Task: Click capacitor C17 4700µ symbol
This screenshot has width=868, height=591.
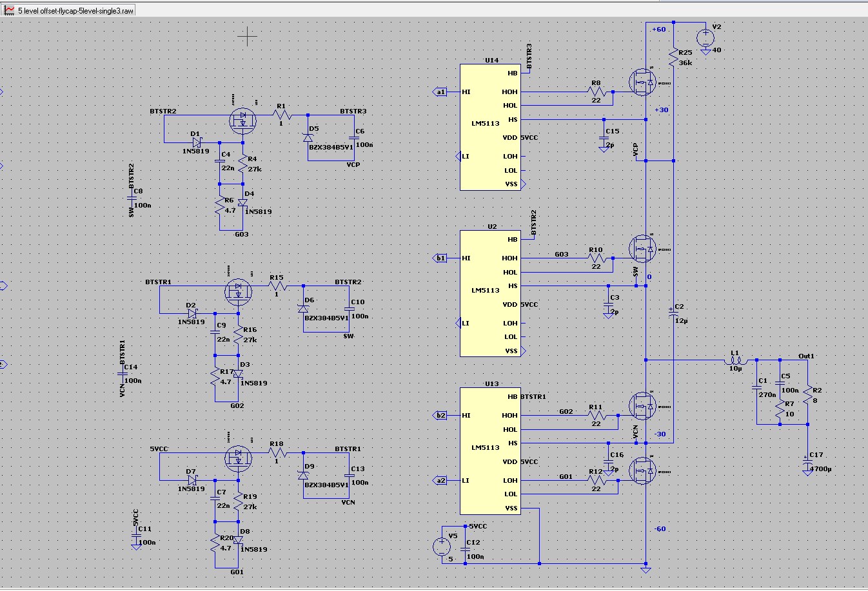Action: [x=807, y=461]
